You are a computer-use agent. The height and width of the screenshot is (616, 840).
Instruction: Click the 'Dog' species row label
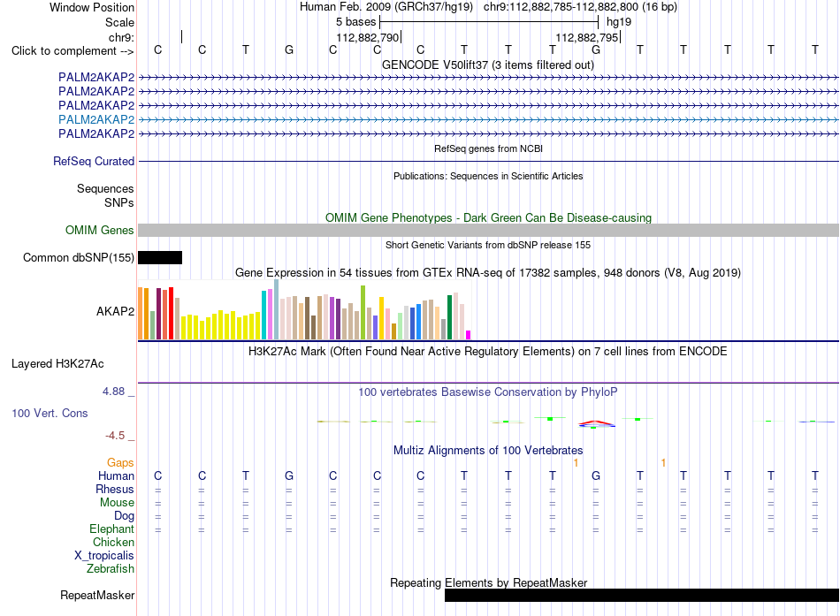(x=124, y=516)
